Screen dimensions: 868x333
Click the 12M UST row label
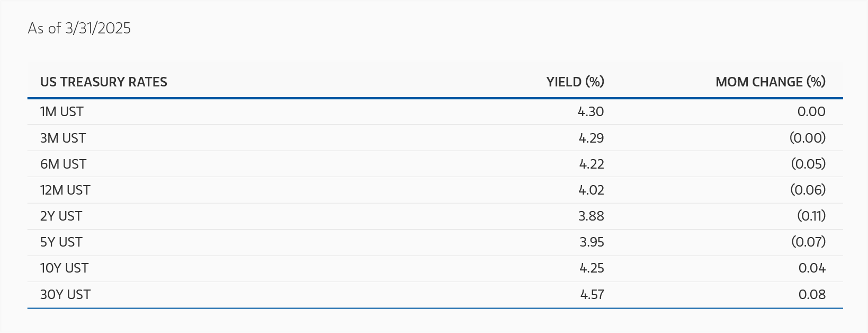[65, 190]
